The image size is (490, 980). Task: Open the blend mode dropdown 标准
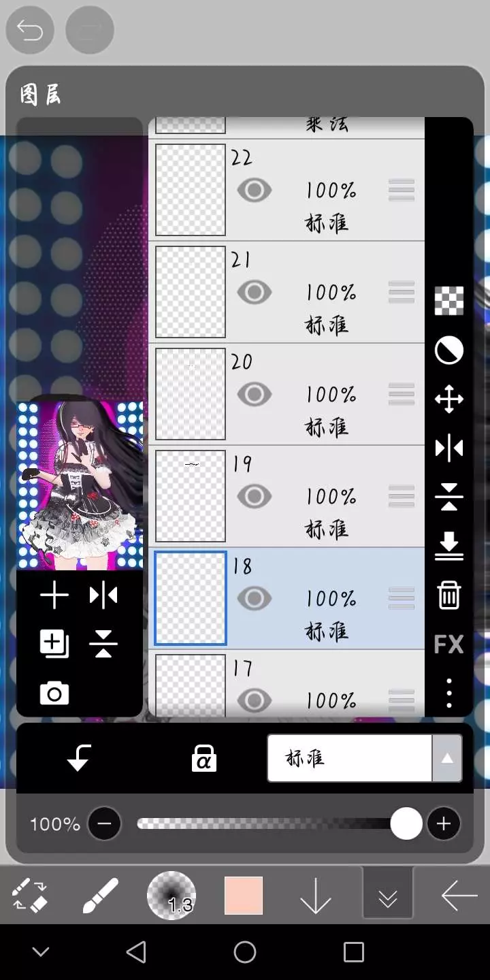(350, 758)
